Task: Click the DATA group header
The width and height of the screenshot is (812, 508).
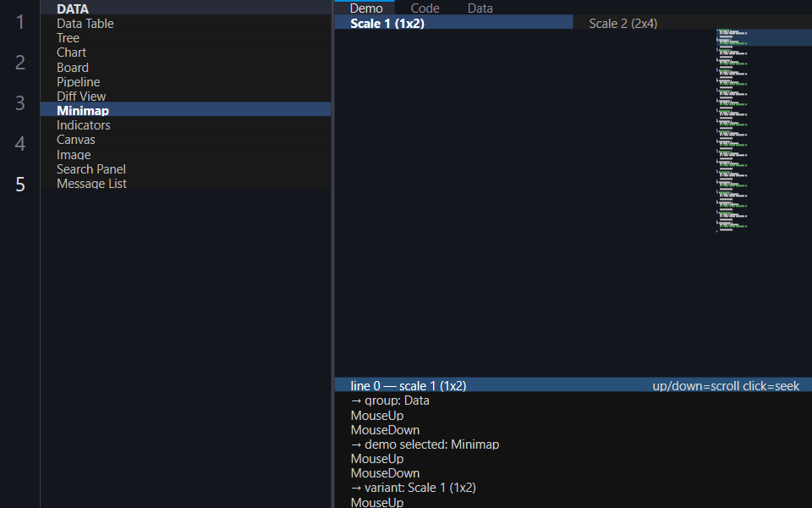Action: click(x=185, y=8)
